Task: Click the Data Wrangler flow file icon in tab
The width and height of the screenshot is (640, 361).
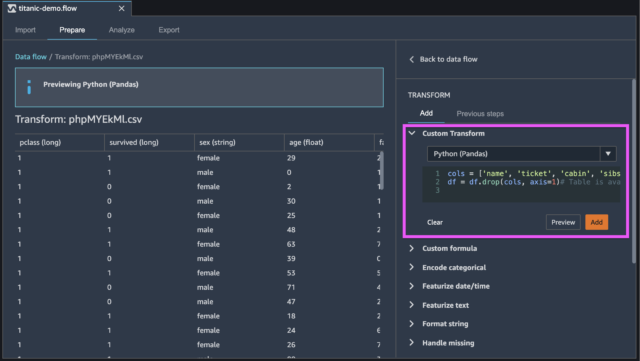Action: tap(11, 8)
